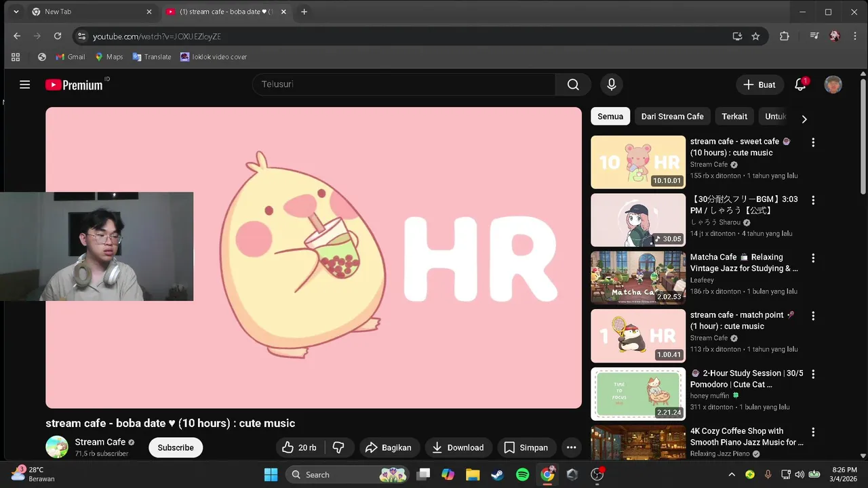This screenshot has height=488, width=868.
Task: Click the Download button
Action: pos(458,447)
